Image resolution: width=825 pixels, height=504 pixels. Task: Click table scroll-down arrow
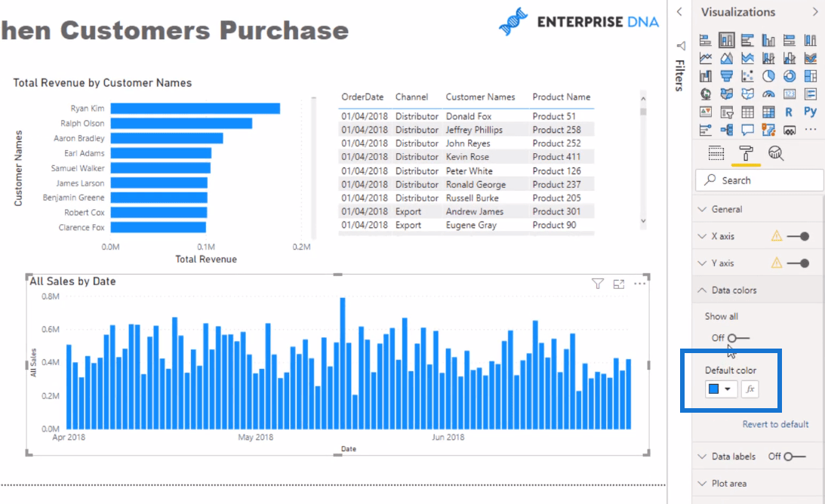(x=643, y=222)
